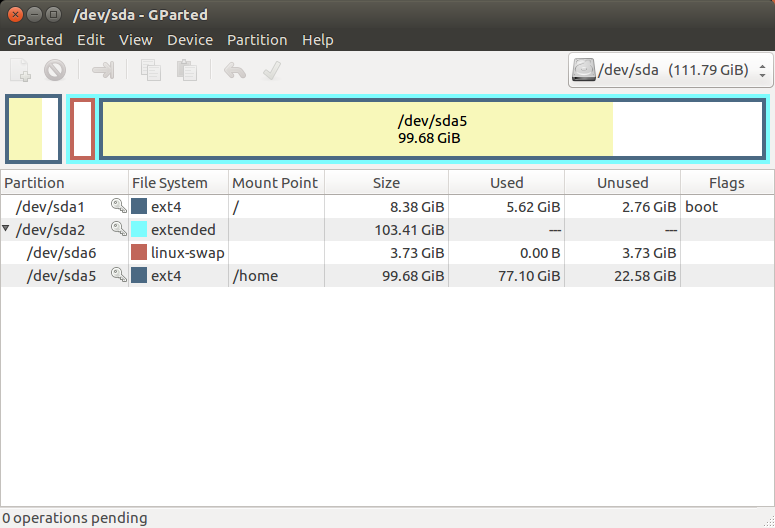775x528 pixels.
Task: Sort by the Mount Point column header
Action: coord(276,183)
